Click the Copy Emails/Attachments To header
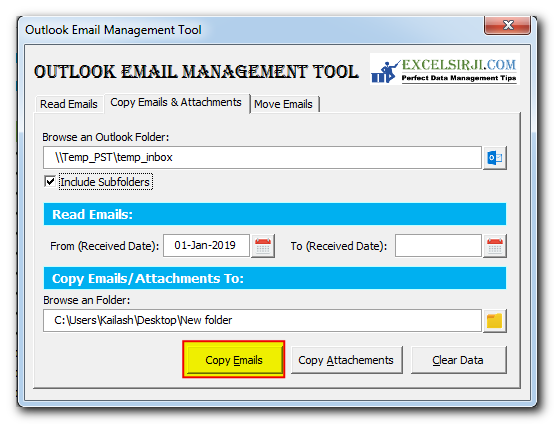Image resolution: width=554 pixels, height=424 pixels. coord(275,278)
